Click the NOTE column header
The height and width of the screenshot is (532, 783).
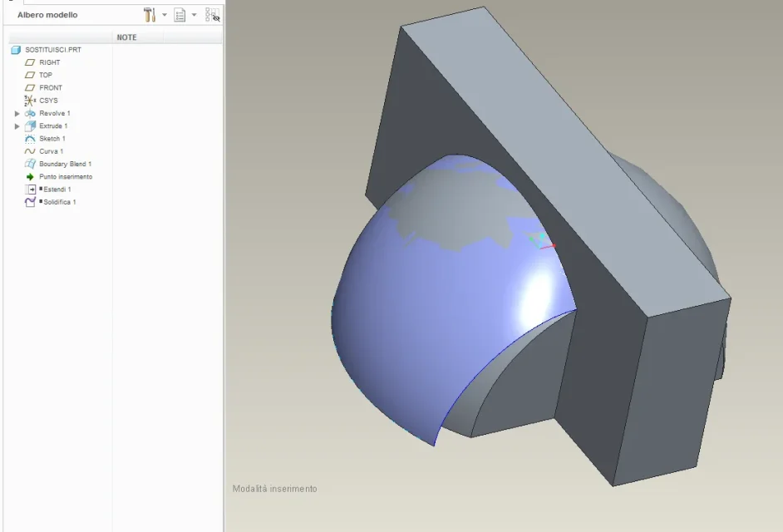click(x=127, y=37)
